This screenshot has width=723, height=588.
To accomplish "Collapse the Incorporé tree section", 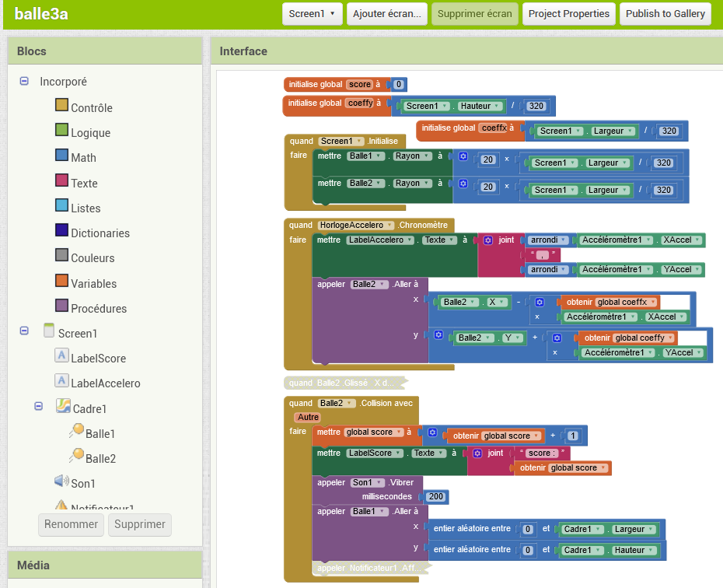I will (24, 81).
